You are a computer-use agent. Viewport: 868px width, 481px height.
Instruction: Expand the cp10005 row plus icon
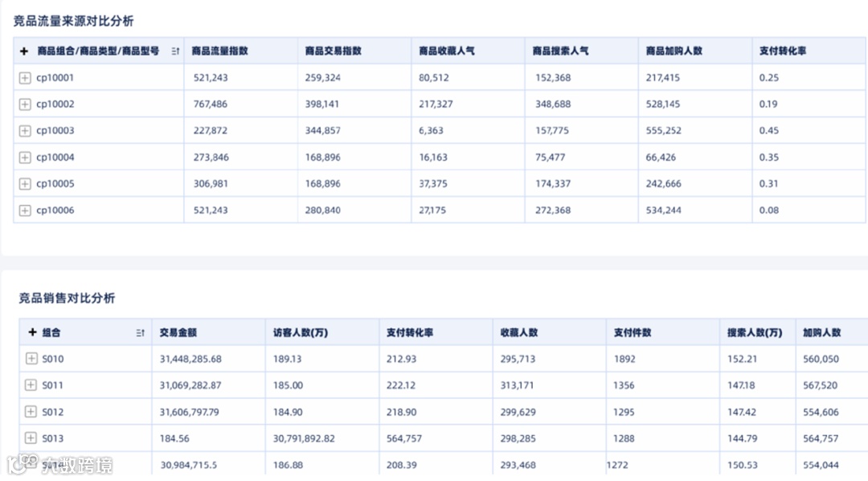pos(25,184)
